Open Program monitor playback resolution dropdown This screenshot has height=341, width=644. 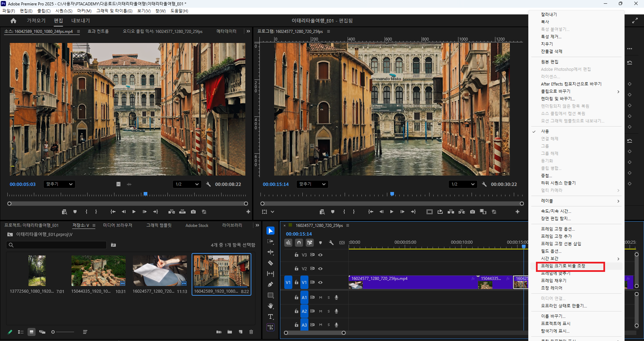(463, 184)
